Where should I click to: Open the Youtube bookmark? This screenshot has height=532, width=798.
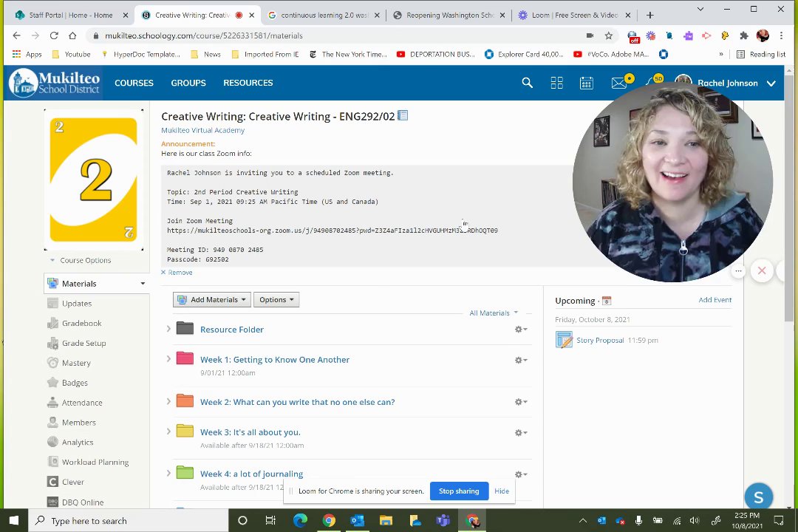coord(71,55)
